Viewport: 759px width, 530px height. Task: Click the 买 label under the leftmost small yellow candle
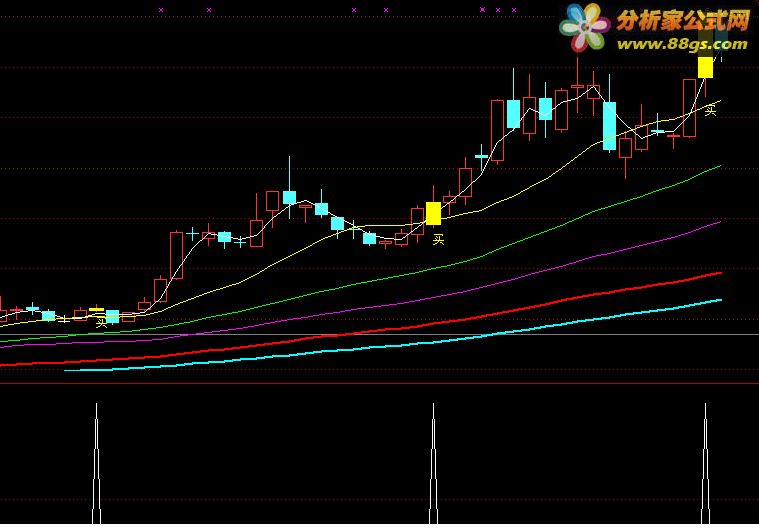(x=101, y=323)
